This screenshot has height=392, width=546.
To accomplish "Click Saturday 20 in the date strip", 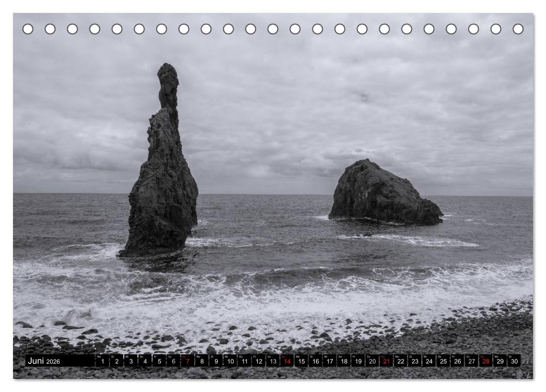I will 372,361.
